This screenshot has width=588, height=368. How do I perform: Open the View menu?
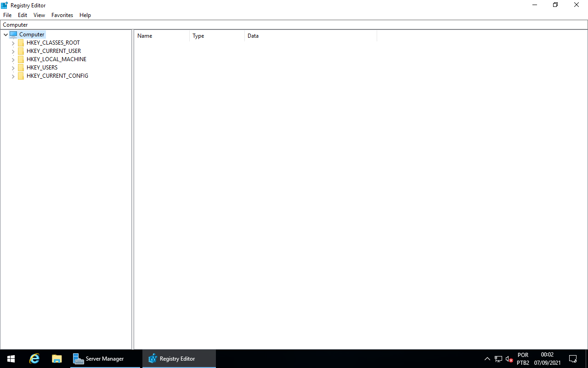pos(39,15)
